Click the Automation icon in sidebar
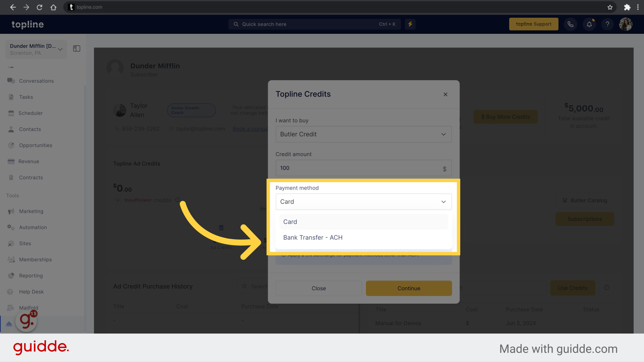The width and height of the screenshot is (644, 362). tap(11, 227)
